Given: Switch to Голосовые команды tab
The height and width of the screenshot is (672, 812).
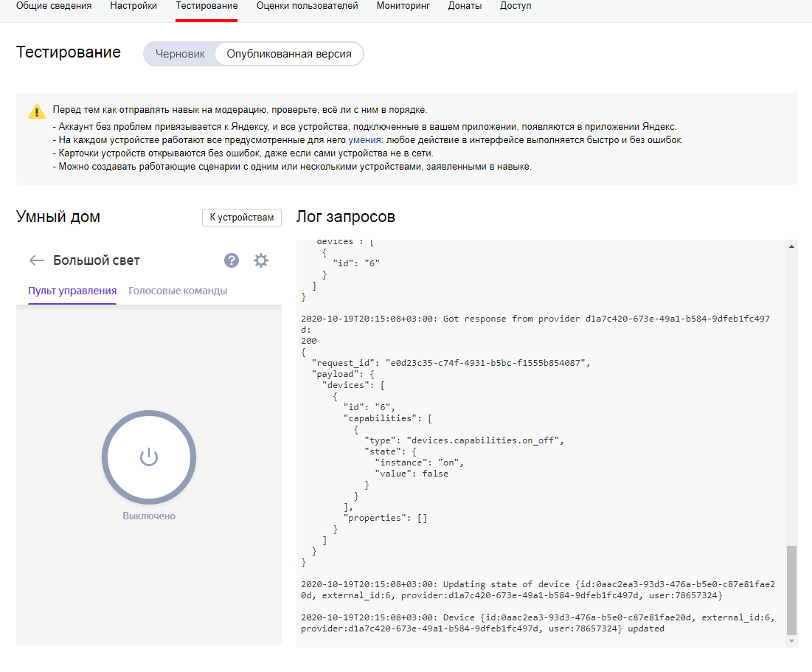Looking at the screenshot, I should 178,291.
